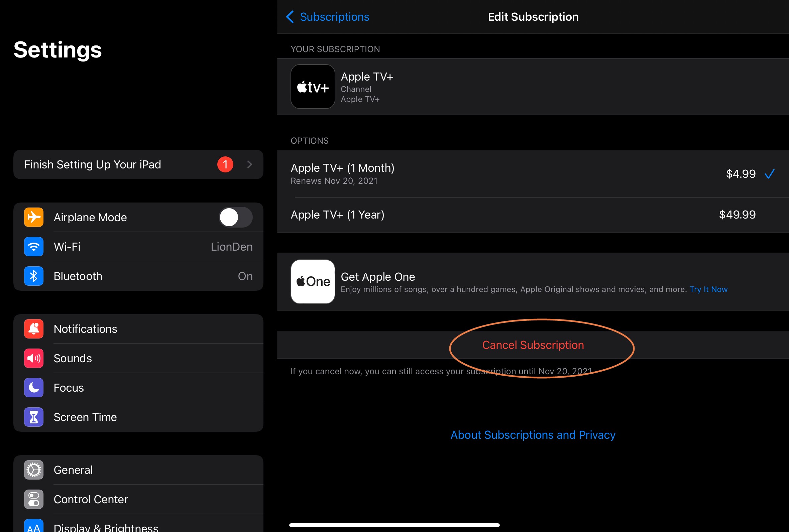
Task: Tap the Control Center icon
Action: tap(33, 500)
